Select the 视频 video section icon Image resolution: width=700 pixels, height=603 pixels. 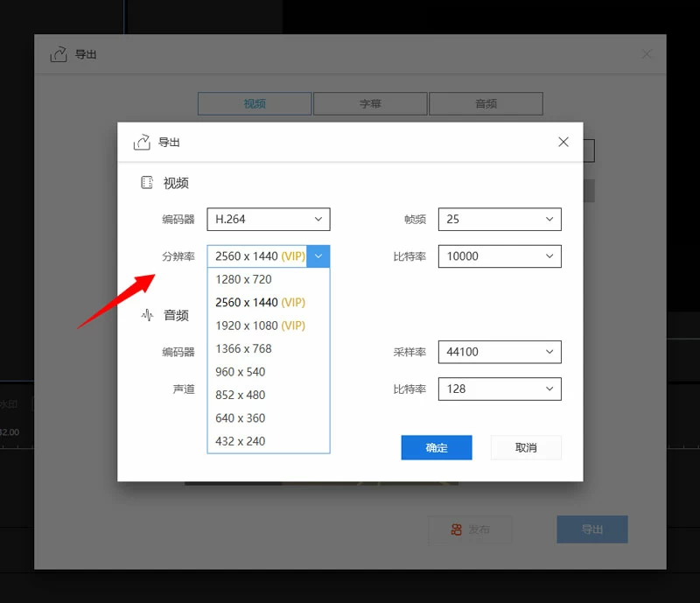148,182
